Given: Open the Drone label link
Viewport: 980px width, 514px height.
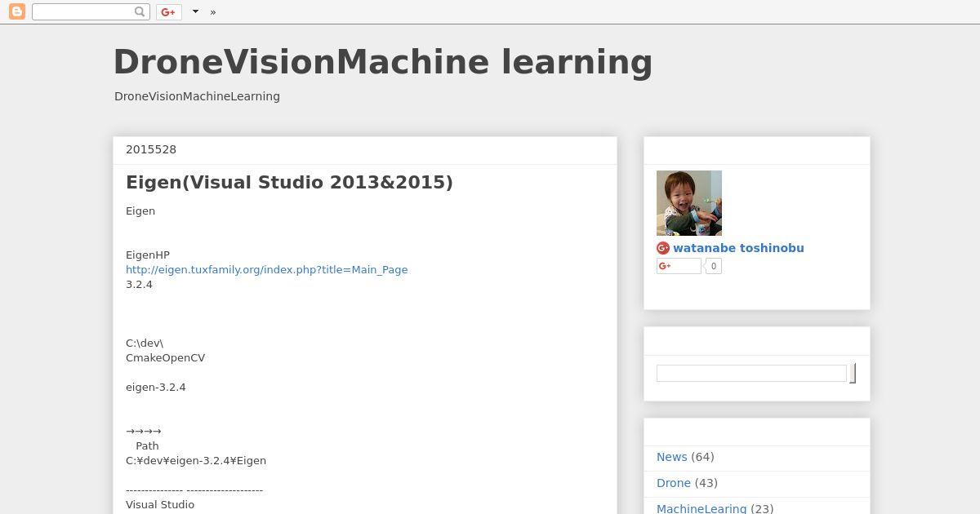Looking at the screenshot, I should [x=674, y=483].
